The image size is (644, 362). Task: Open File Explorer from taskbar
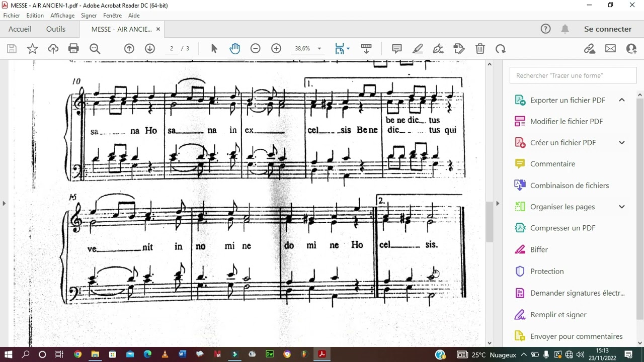[x=95, y=354]
